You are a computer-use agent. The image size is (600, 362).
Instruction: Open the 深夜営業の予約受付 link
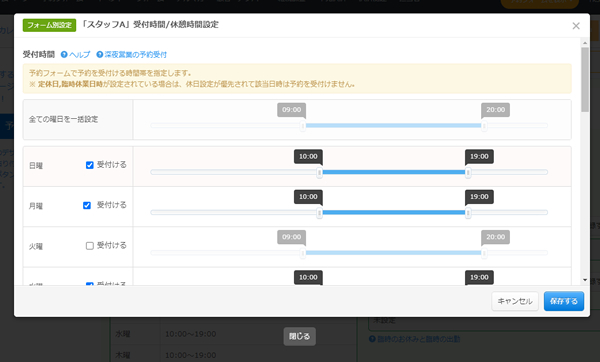click(x=135, y=55)
